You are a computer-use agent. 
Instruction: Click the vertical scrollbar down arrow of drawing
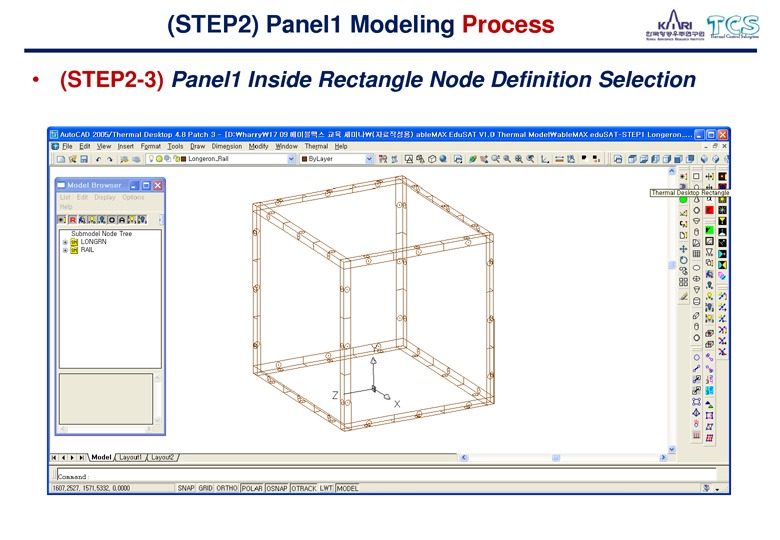(x=672, y=449)
